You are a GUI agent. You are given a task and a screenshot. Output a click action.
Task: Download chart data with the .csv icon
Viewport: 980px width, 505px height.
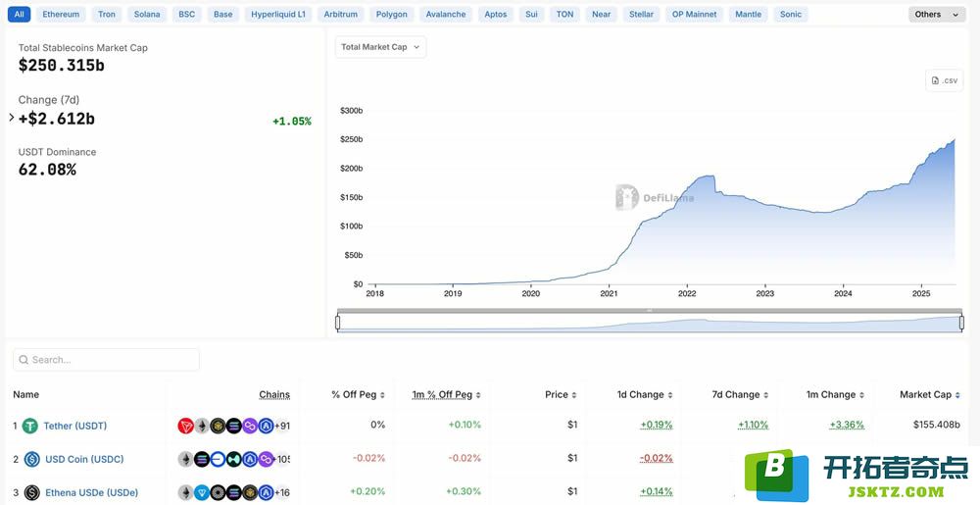[x=945, y=80]
